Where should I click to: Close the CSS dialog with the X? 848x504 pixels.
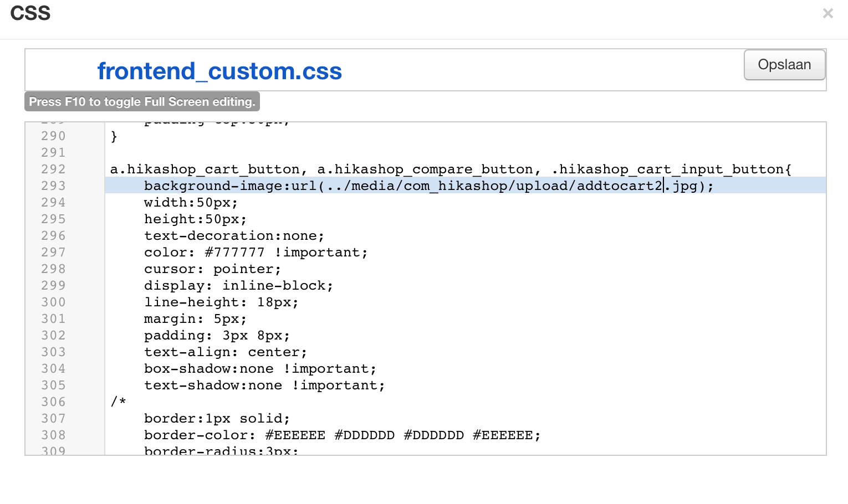[827, 13]
